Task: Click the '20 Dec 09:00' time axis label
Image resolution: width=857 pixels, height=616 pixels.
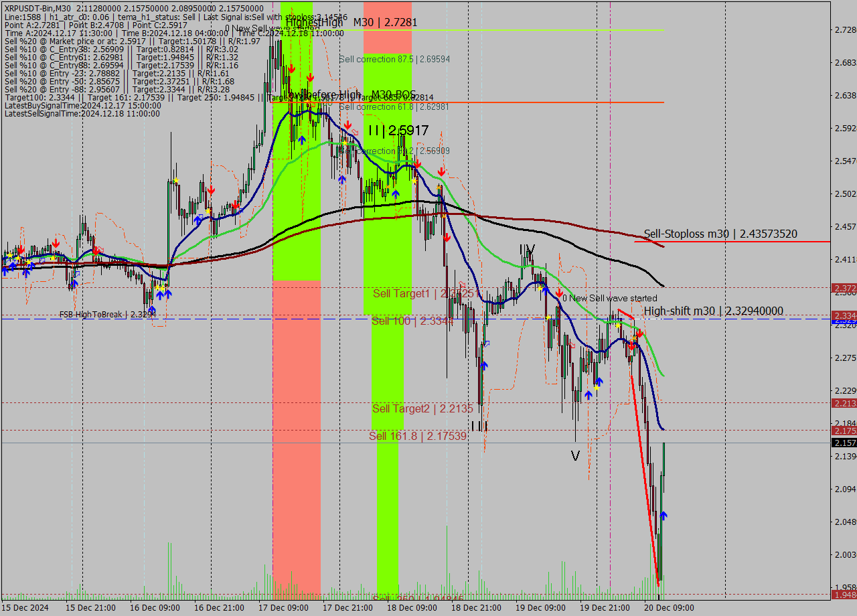Action: [x=669, y=608]
